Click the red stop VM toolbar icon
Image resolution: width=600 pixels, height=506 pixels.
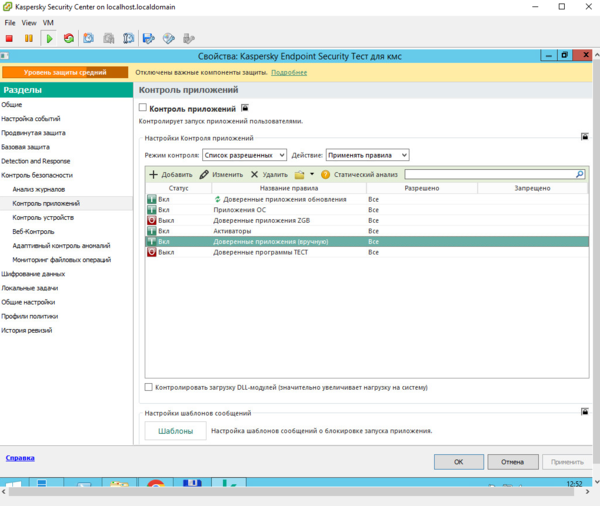point(9,39)
